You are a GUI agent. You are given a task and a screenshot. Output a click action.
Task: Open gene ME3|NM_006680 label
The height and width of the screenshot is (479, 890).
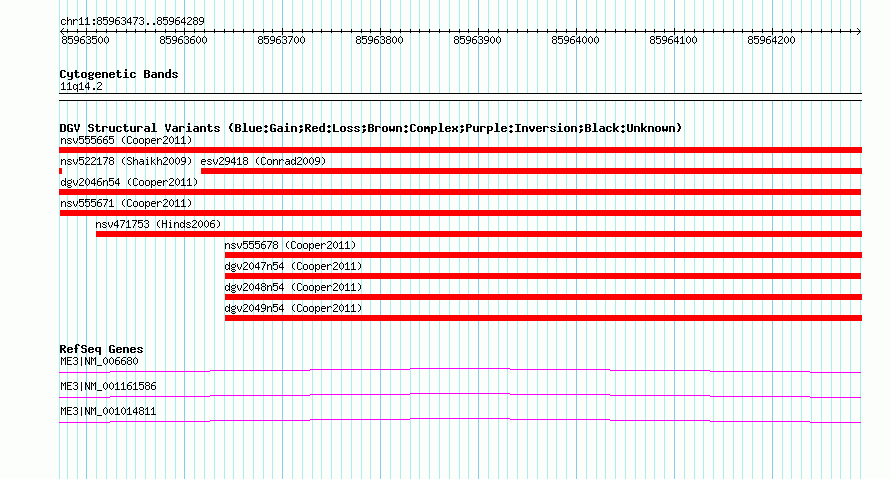pos(99,362)
